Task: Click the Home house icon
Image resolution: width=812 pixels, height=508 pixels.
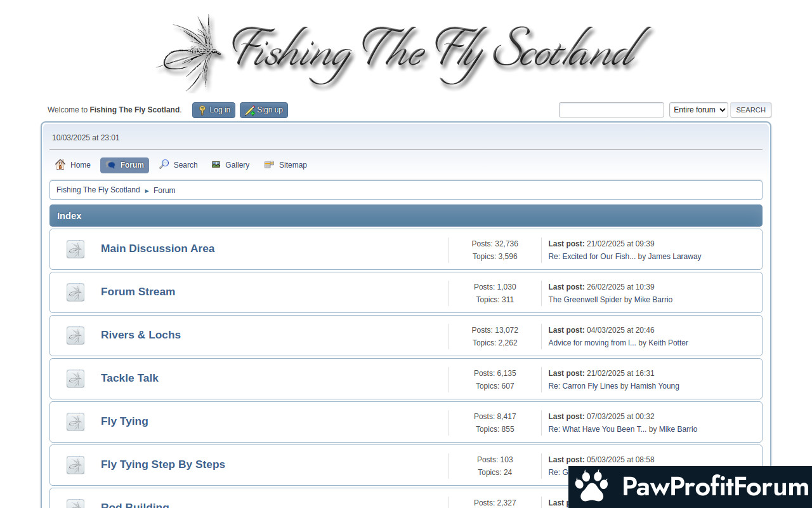Action: 60,164
